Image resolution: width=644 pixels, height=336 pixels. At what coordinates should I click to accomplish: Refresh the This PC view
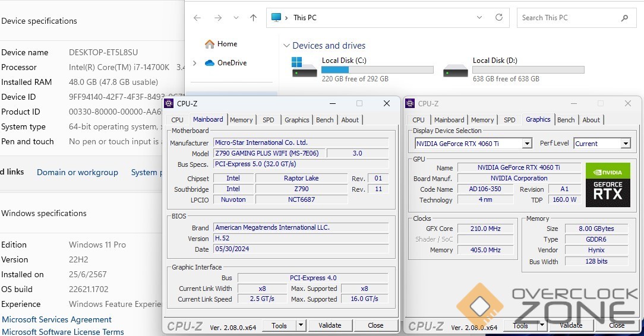coord(499,18)
